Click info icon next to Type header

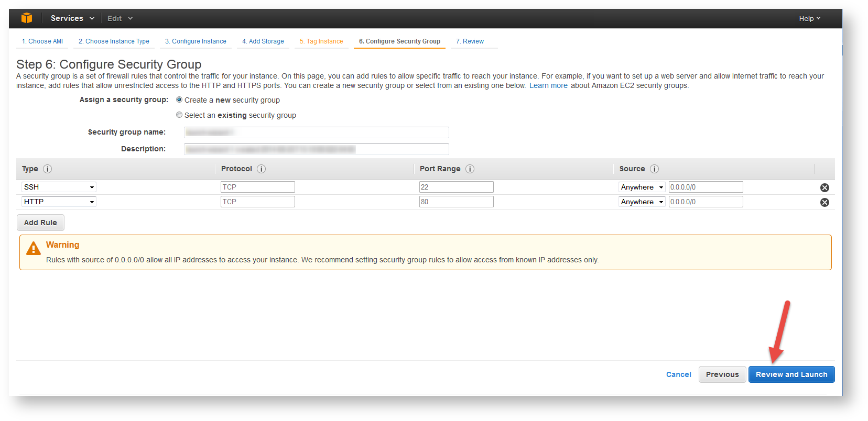coord(47,169)
